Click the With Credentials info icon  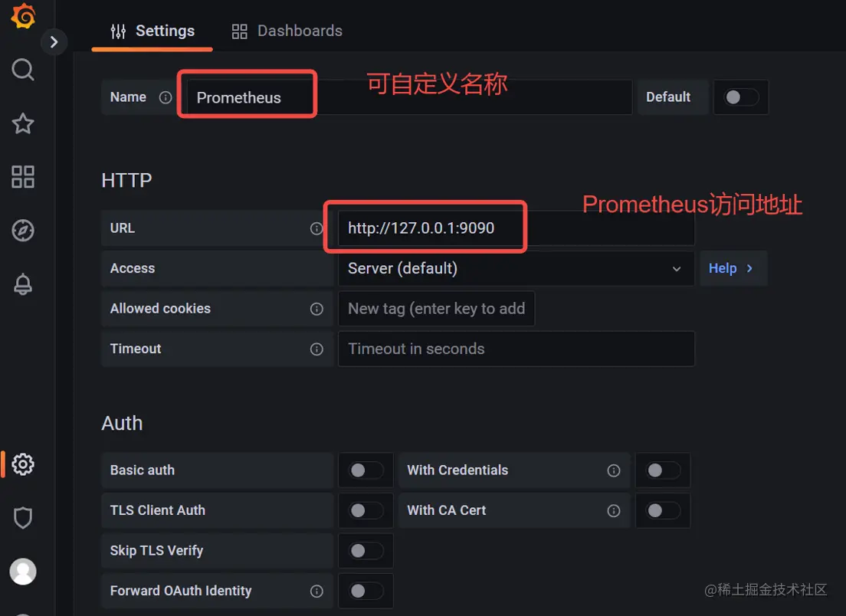614,470
